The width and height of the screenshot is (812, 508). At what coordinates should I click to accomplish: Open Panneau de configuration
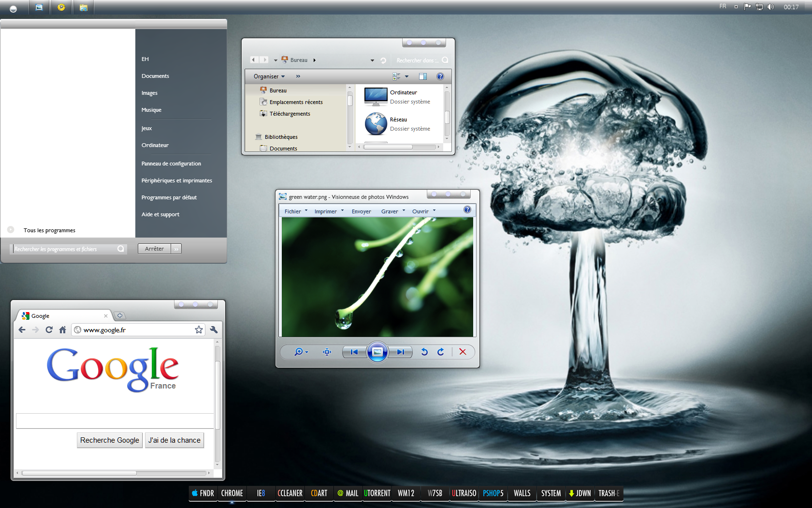[171, 164]
